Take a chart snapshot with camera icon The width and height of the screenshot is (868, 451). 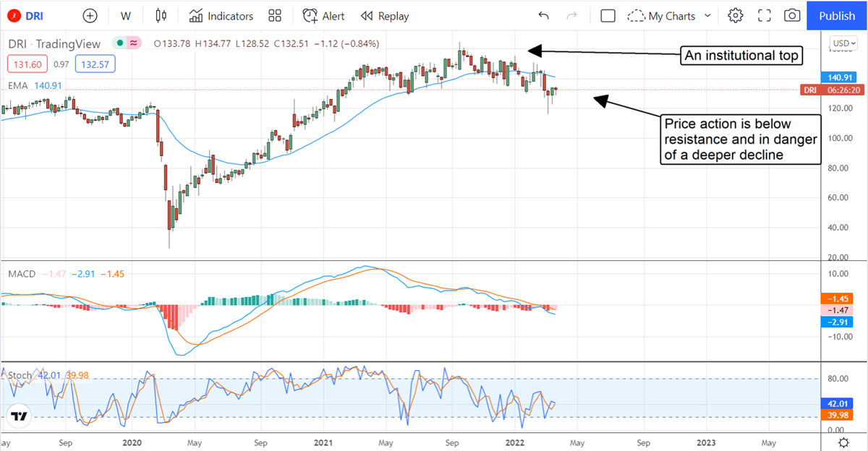[792, 16]
